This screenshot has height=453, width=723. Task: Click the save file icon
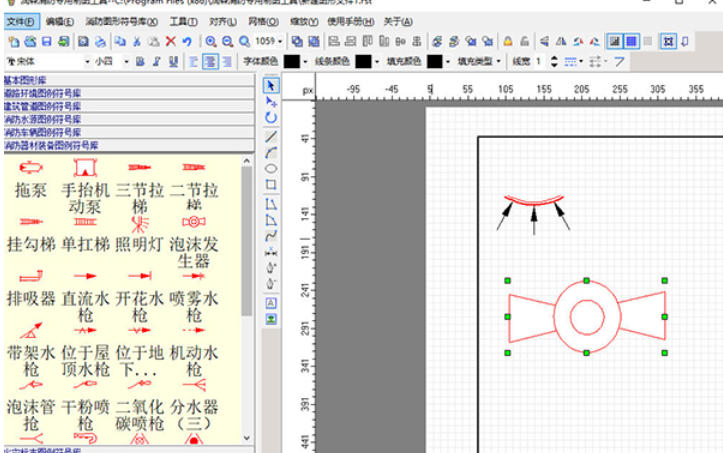click(x=46, y=41)
